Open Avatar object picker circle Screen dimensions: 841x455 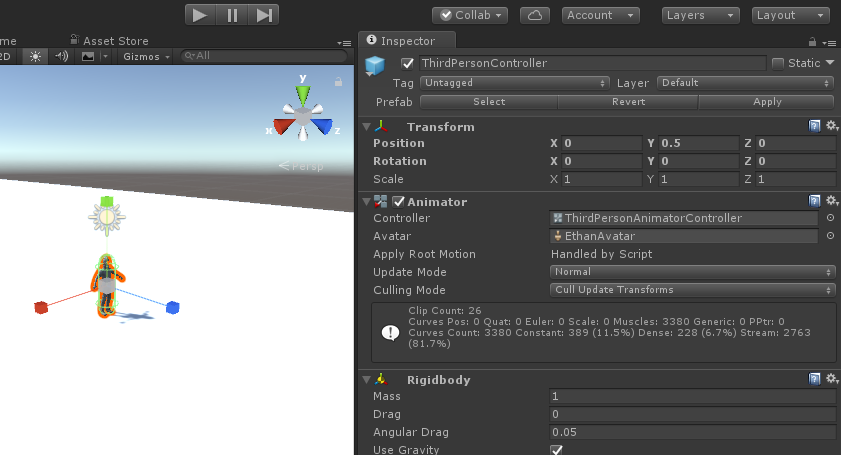(x=830, y=236)
